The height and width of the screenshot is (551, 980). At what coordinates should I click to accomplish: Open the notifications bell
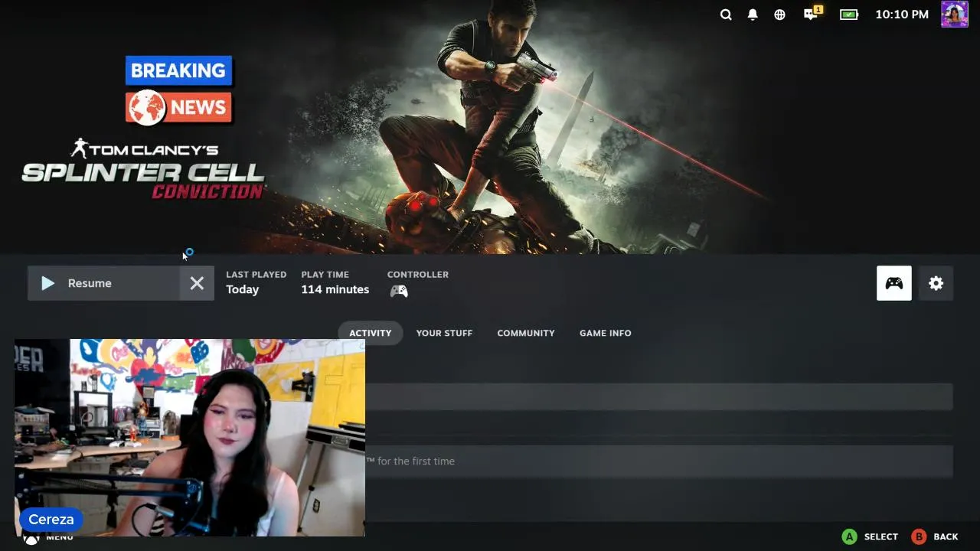coord(753,15)
